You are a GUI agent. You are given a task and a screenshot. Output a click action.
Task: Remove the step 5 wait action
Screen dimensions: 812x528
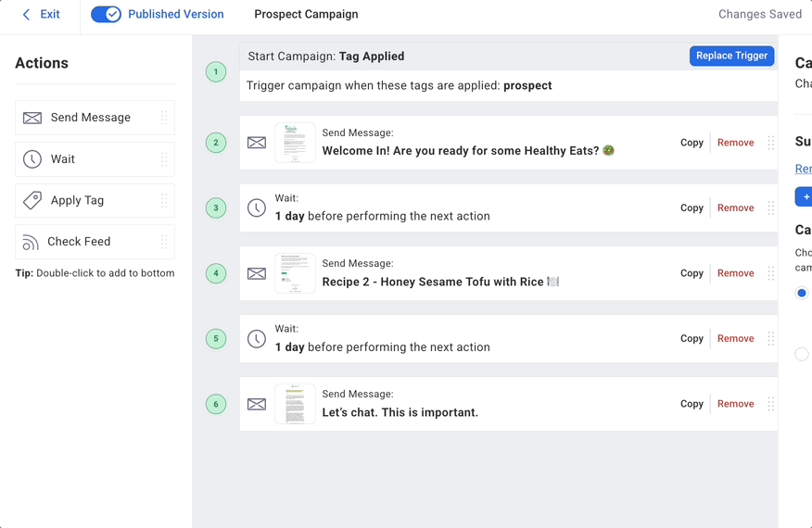pos(735,338)
